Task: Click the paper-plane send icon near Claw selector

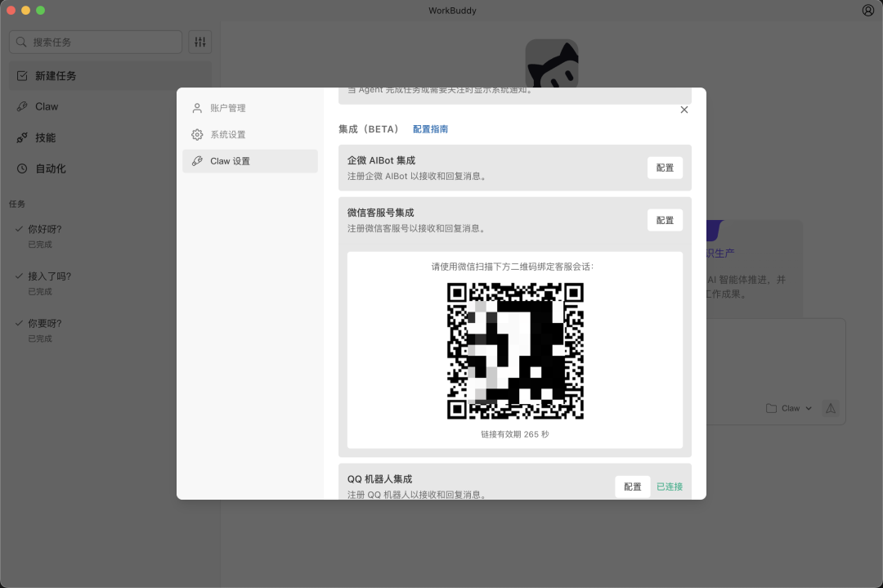Action: pos(831,408)
